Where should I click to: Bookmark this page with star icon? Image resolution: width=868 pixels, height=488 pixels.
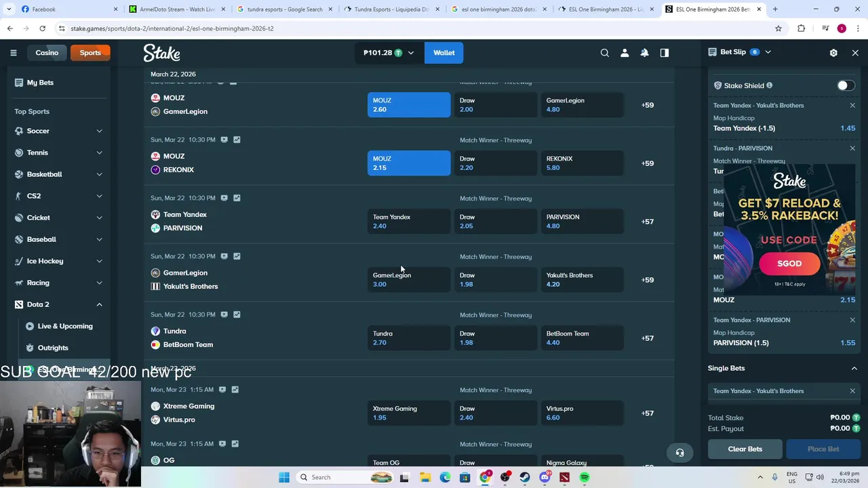point(778,28)
